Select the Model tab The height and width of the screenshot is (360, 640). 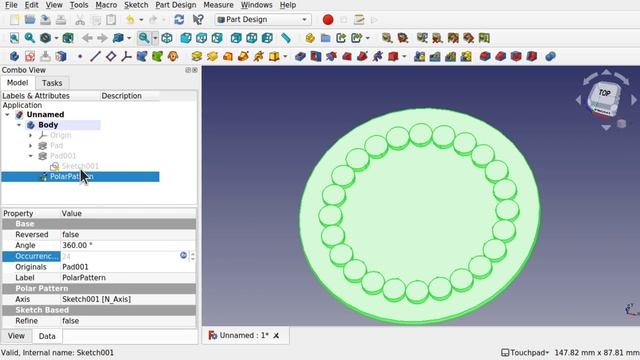[18, 82]
